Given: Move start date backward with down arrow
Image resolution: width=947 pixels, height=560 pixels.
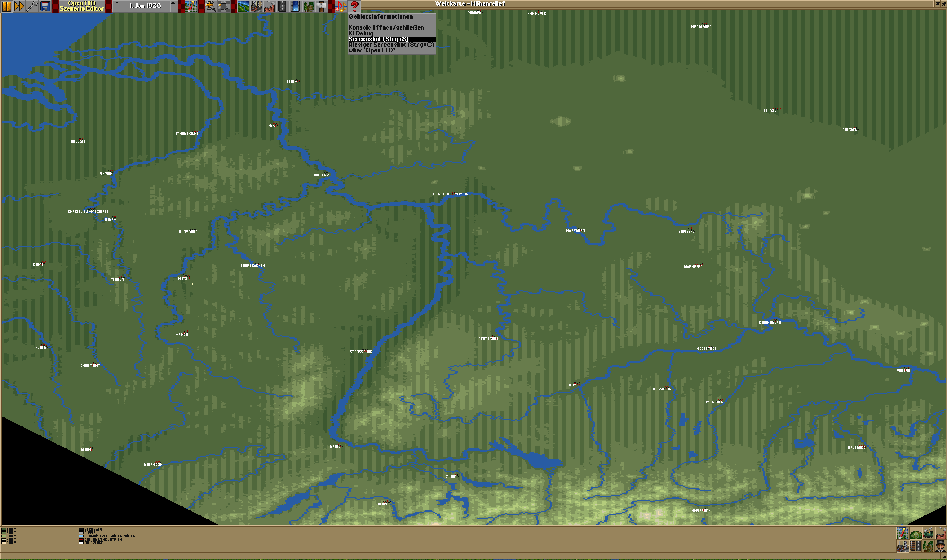Looking at the screenshot, I should point(117,6).
